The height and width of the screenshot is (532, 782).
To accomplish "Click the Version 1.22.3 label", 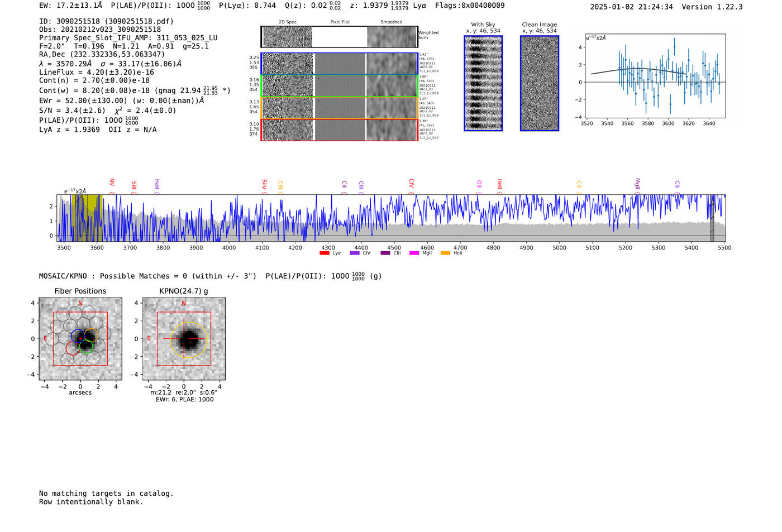I will [712, 7].
